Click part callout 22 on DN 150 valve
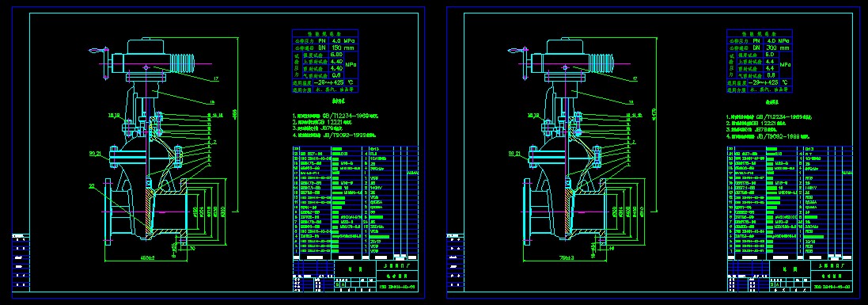868x305 pixels. (91, 186)
